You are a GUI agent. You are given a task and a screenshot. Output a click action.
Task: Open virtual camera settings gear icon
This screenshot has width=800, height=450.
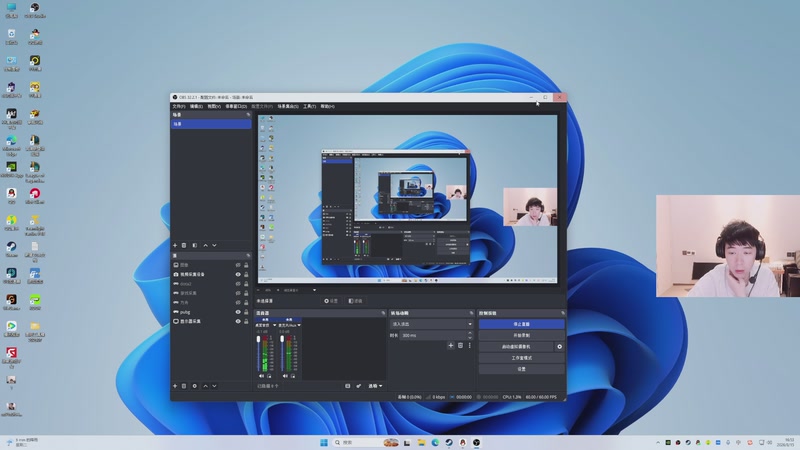560,346
